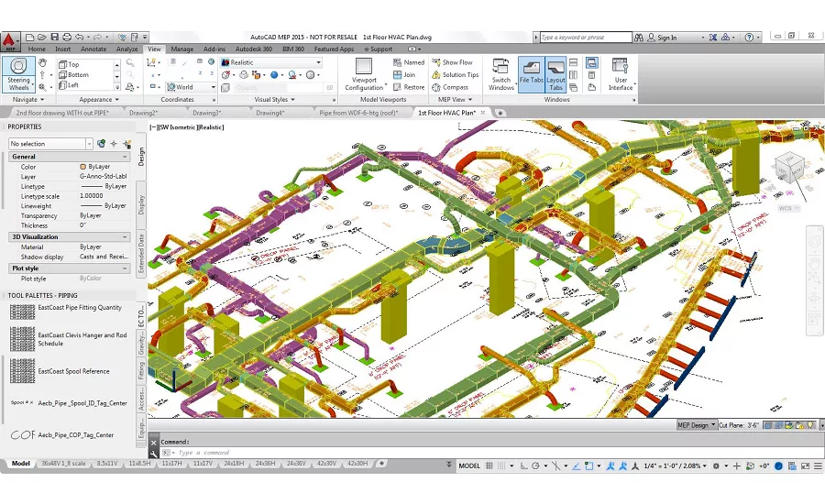Toggle hardware acceleration blue circle

(778, 466)
